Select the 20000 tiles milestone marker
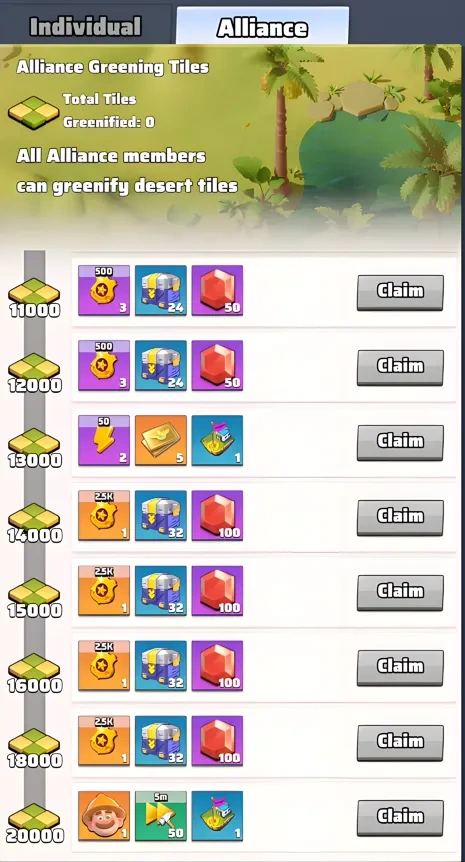Screen dimensions: 465x862 pyautogui.click(x=34, y=823)
